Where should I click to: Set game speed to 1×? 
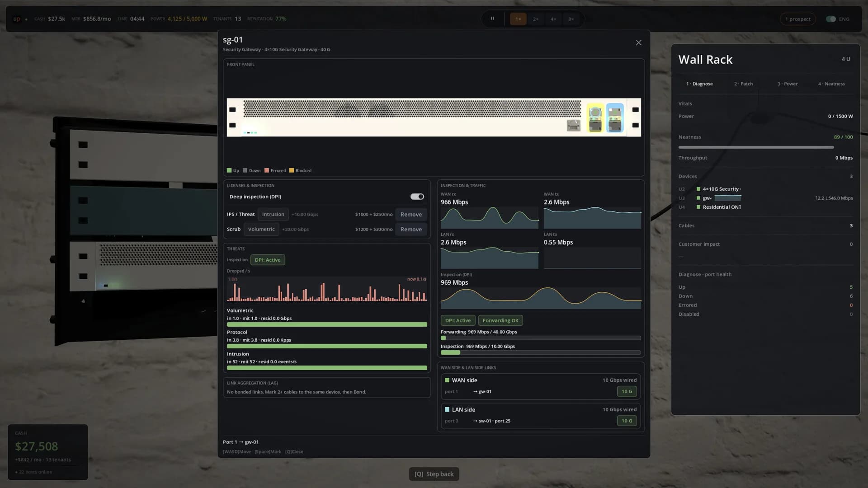(518, 19)
